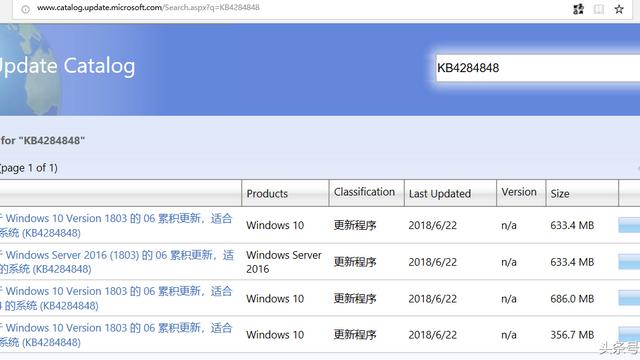
Task: Click the site information icon beside the URL
Action: tap(25, 9)
